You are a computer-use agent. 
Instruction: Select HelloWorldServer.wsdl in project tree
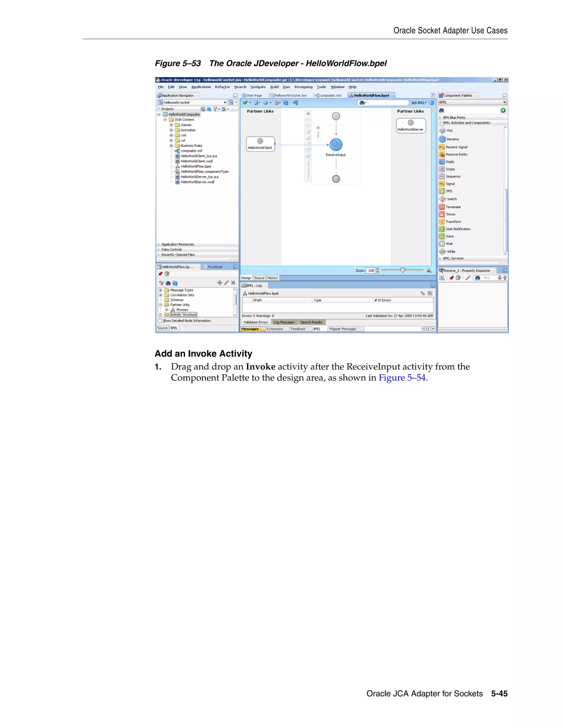[x=197, y=182]
